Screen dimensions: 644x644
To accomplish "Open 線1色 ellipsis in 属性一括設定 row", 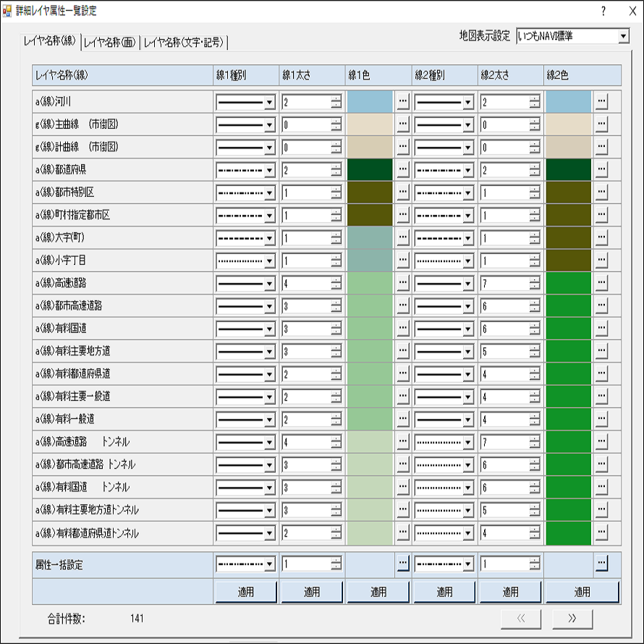I will [x=403, y=564].
